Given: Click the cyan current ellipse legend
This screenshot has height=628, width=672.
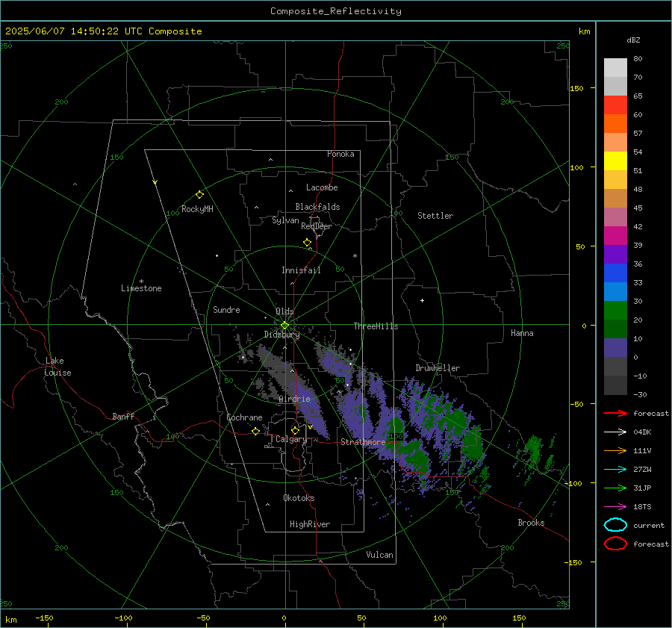Looking at the screenshot, I should [x=615, y=525].
